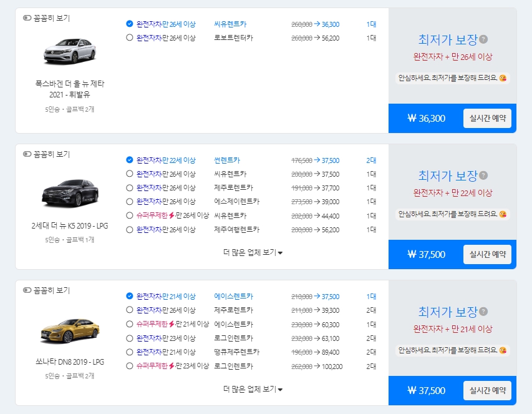The height and width of the screenshot is (414, 532).
Task: Select 슈퍼무제한 에이스렌트카 60,300 radio
Action: (x=129, y=324)
